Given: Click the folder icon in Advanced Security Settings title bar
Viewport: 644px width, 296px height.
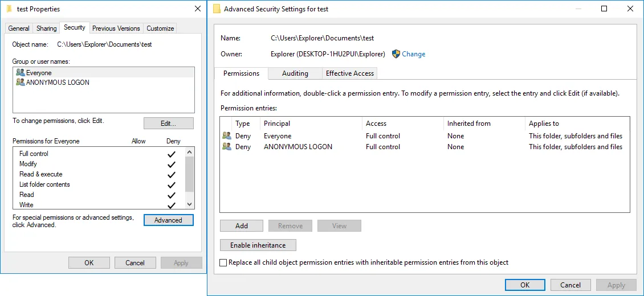Looking at the screenshot, I should 217,9.
